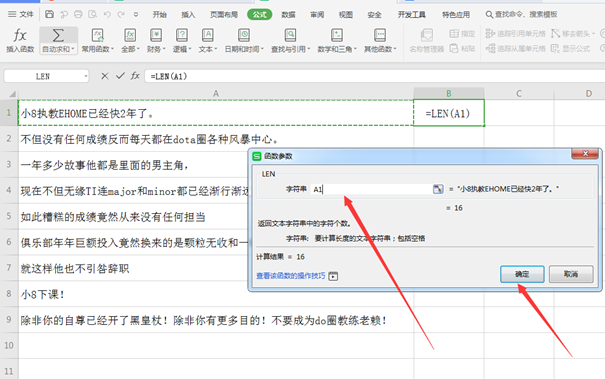Open the Date and Time functions icon
Viewport: 605px width, 379px height.
click(243, 35)
